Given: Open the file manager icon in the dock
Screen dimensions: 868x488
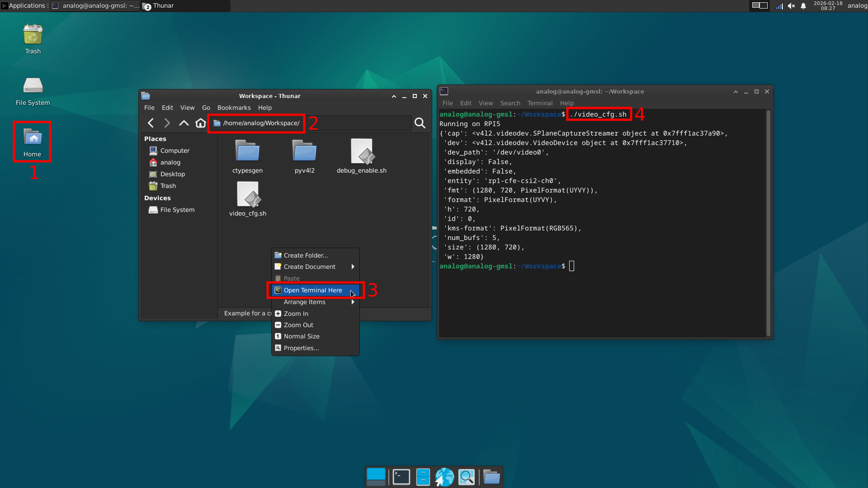Looking at the screenshot, I should pos(492,477).
